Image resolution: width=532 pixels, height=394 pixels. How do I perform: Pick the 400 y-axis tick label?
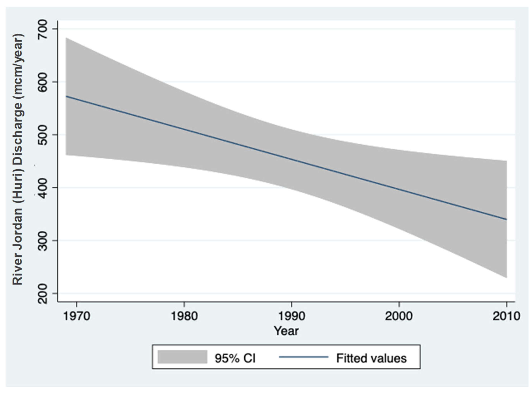[x=43, y=188]
